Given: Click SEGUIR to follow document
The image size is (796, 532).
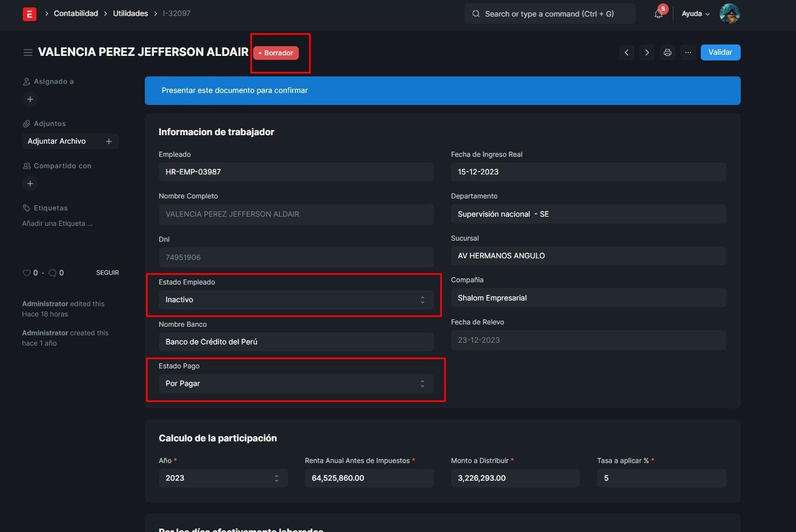Looking at the screenshot, I should (107, 273).
